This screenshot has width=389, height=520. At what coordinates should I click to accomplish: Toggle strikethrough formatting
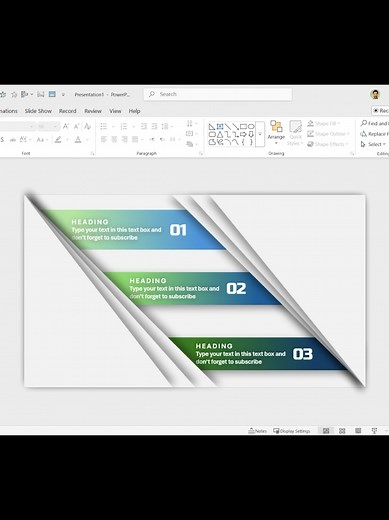(13, 140)
